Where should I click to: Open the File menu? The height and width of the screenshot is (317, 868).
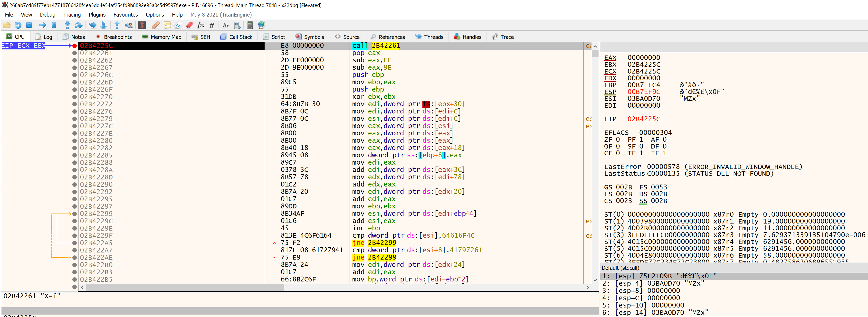[9, 15]
